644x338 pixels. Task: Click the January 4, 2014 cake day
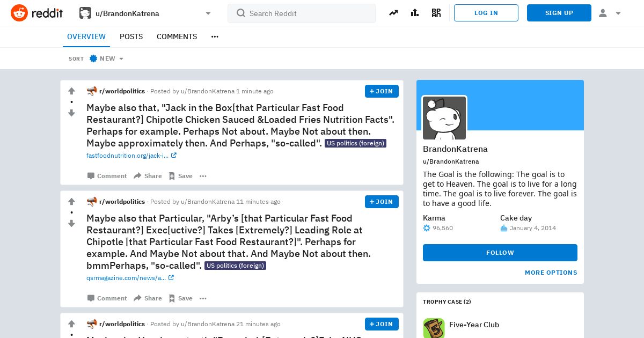533,228
